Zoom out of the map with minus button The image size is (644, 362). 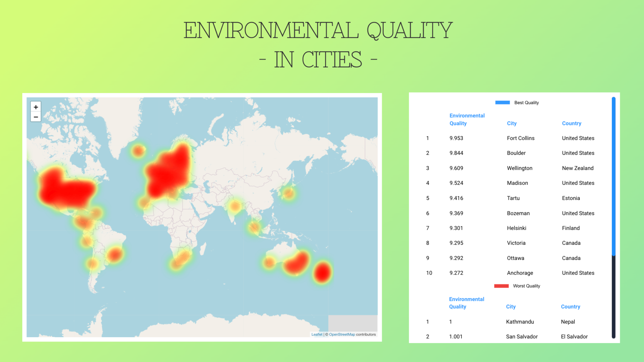pyautogui.click(x=36, y=117)
